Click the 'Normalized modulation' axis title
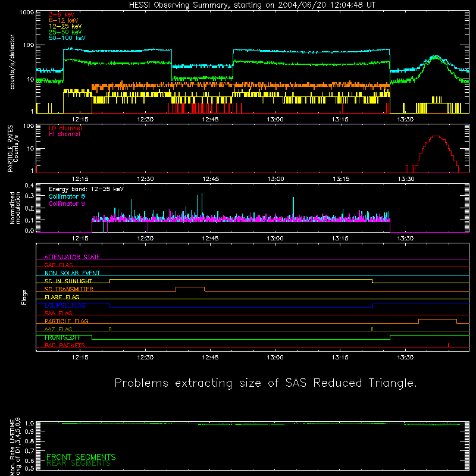The image size is (476, 476). [15, 208]
